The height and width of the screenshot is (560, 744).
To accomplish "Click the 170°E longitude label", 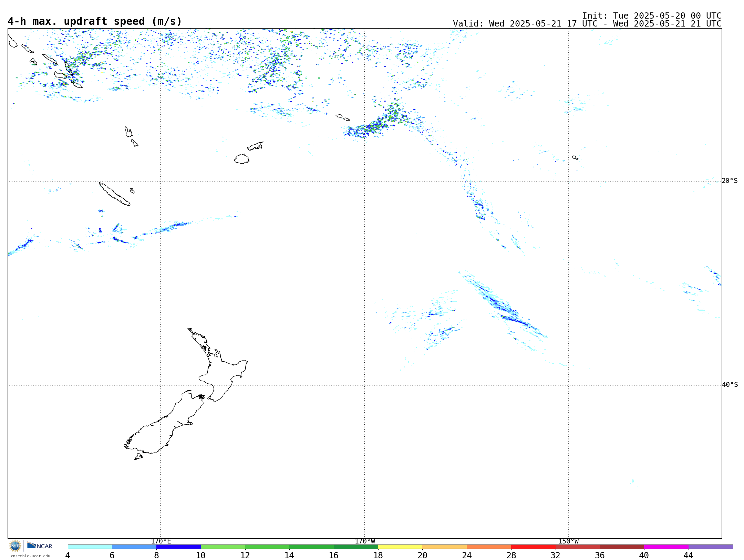I will click(161, 541).
